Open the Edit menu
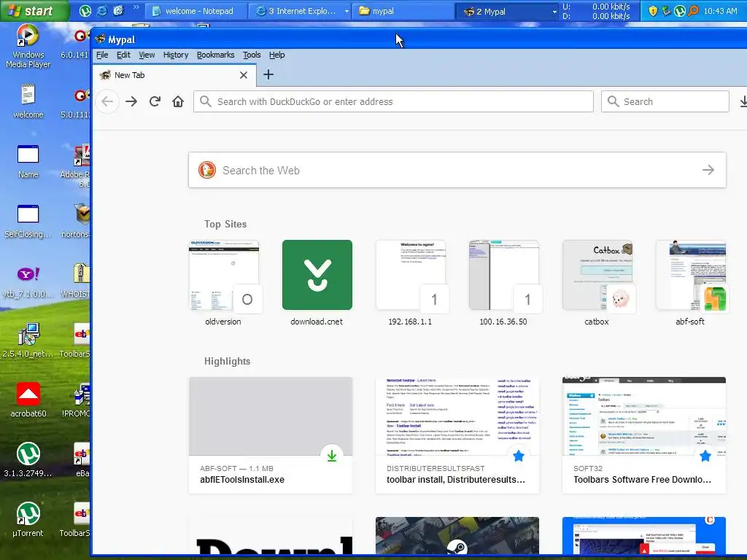Image resolution: width=747 pixels, height=560 pixels. click(x=123, y=55)
